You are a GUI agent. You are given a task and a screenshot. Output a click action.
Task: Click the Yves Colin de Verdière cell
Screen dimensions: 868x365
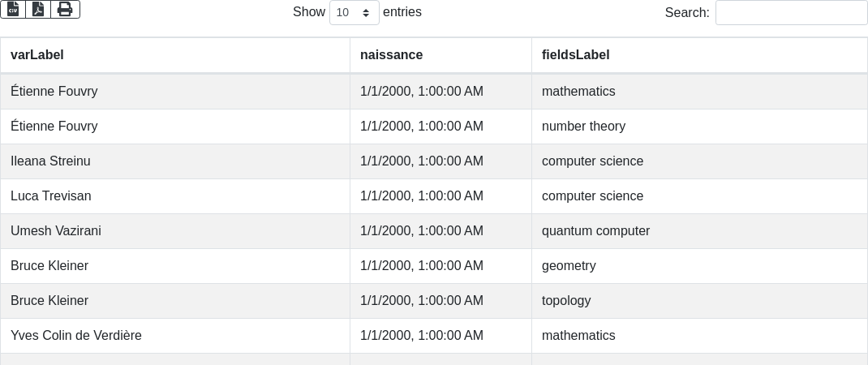(x=76, y=336)
